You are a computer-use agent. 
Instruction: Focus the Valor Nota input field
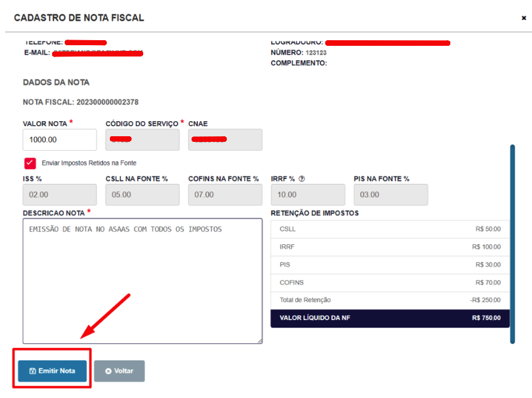tap(60, 139)
